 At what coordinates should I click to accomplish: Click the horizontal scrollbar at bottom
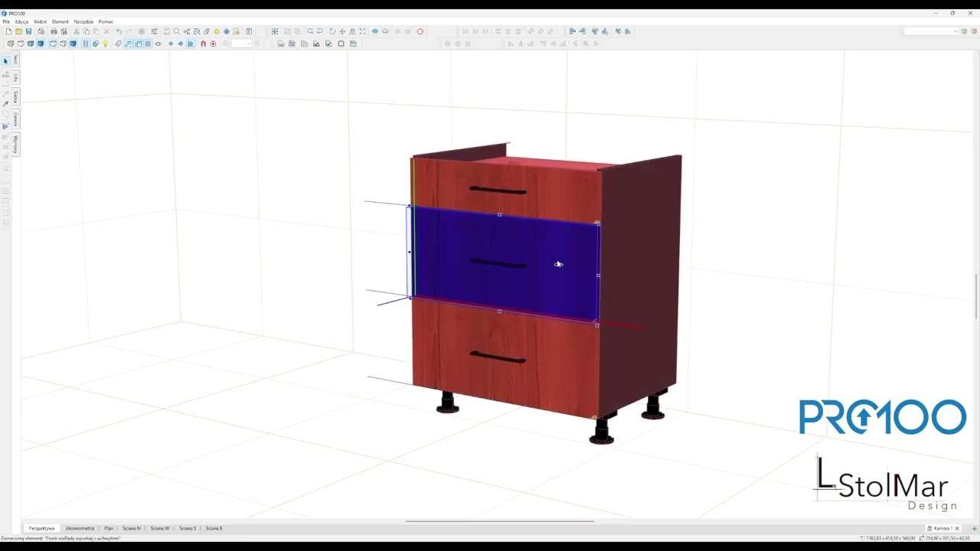point(499,521)
